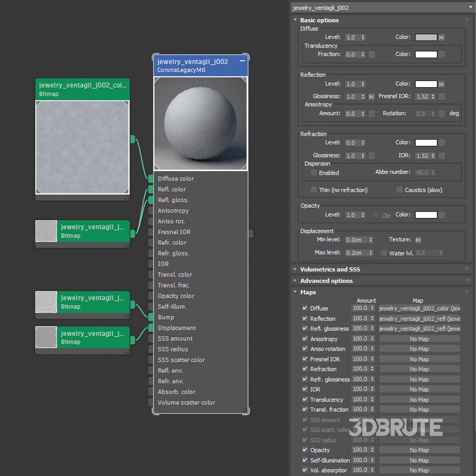Toggle Thin (no refraction) checkbox
The height and width of the screenshot is (476, 476).
pyautogui.click(x=314, y=190)
